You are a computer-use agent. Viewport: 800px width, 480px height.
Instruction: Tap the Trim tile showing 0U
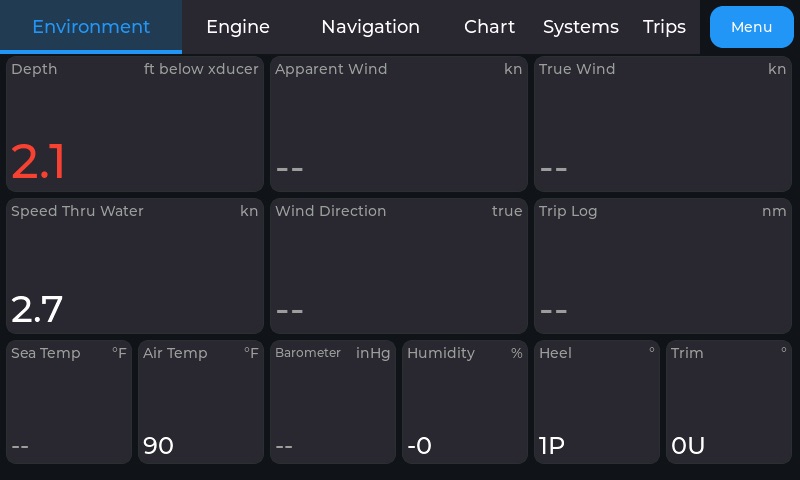[729, 402]
